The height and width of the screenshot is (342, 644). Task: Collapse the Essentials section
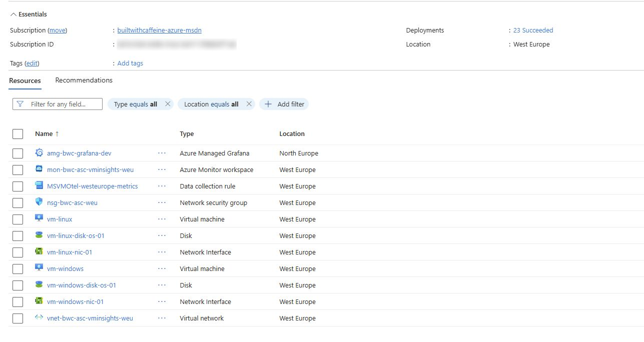14,14
